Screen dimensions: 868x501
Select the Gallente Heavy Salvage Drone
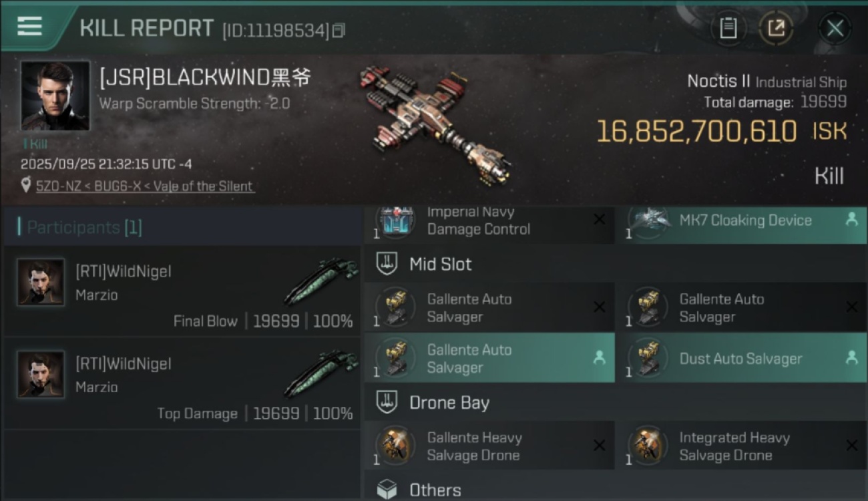[489, 446]
